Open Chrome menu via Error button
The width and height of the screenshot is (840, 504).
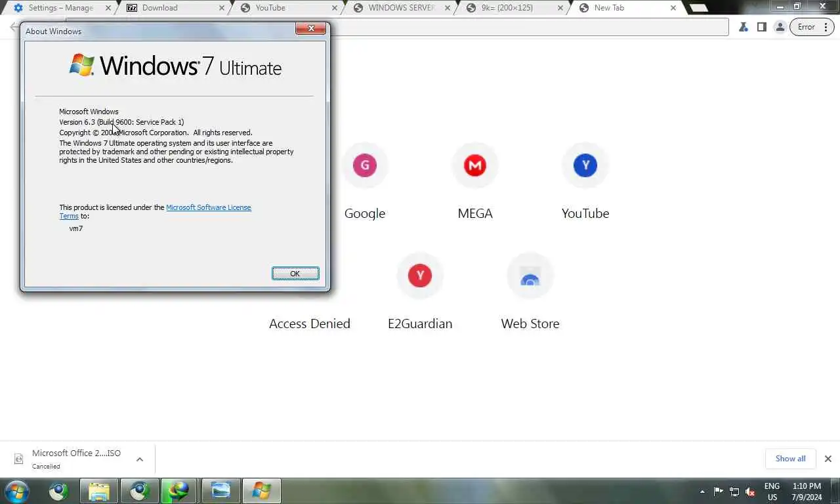(812, 27)
